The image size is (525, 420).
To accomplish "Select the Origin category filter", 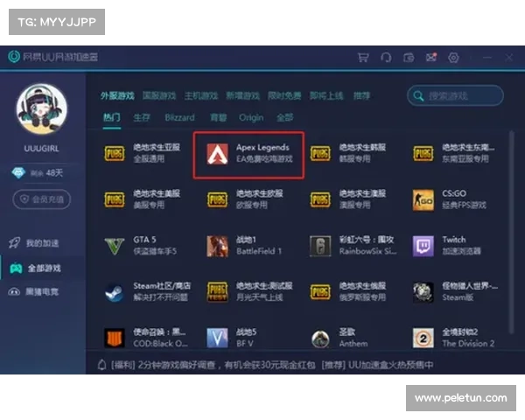I will coord(251,117).
